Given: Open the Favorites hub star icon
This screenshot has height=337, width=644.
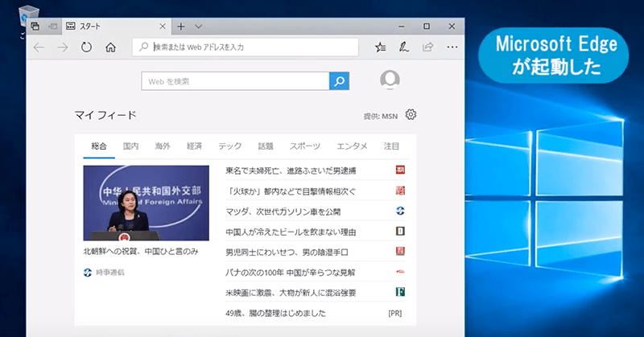Looking at the screenshot, I should [380, 47].
